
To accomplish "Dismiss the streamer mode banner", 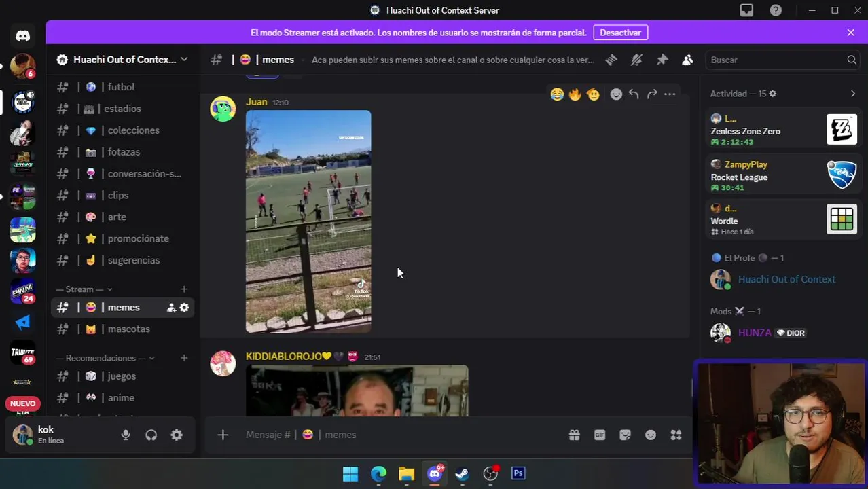I will click(850, 33).
